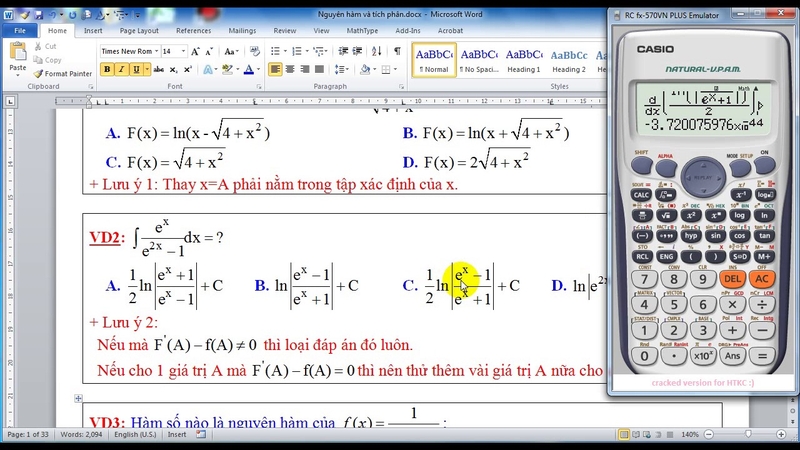Apply Normal style
Viewport: 800px width, 450px height.
coord(434,60)
